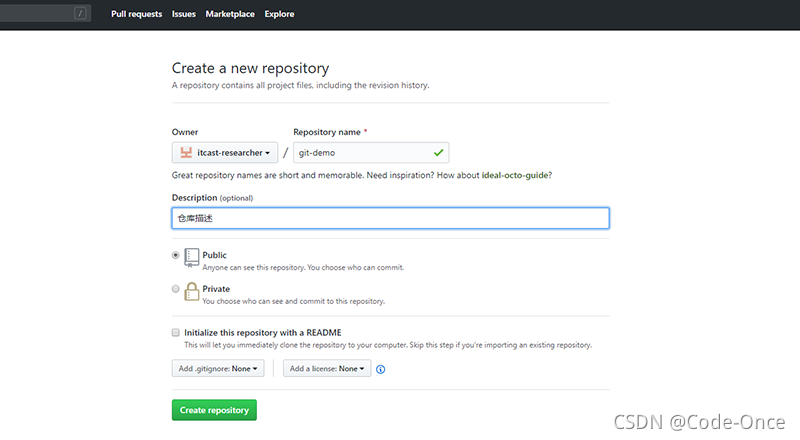Click the license info icon
This screenshot has width=800, height=440.
[381, 369]
